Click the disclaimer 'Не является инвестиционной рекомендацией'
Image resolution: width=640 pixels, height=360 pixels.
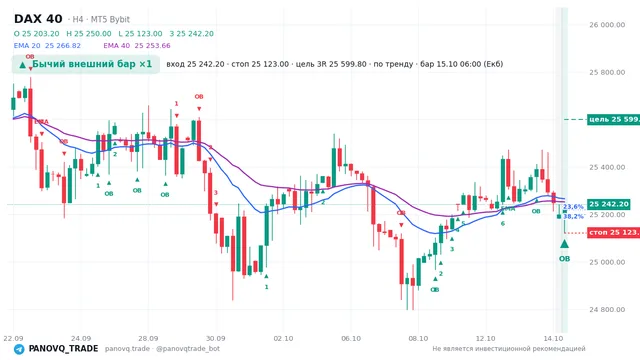point(509,349)
